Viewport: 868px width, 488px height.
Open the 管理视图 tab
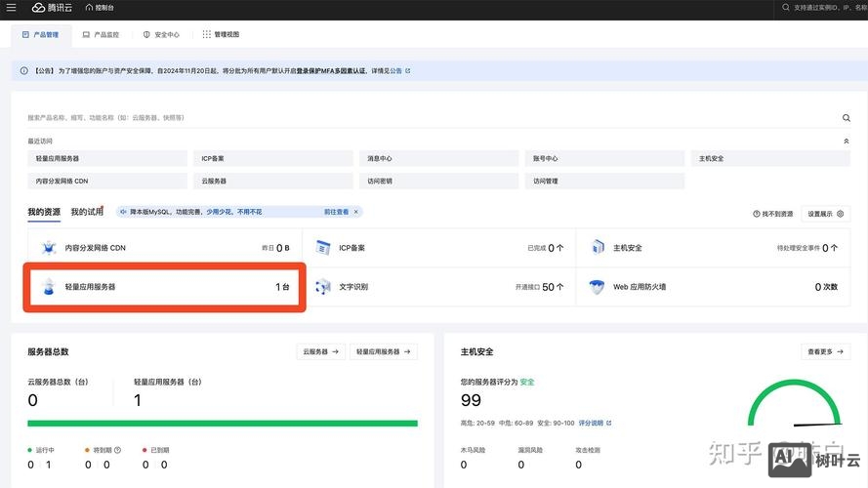pyautogui.click(x=221, y=34)
